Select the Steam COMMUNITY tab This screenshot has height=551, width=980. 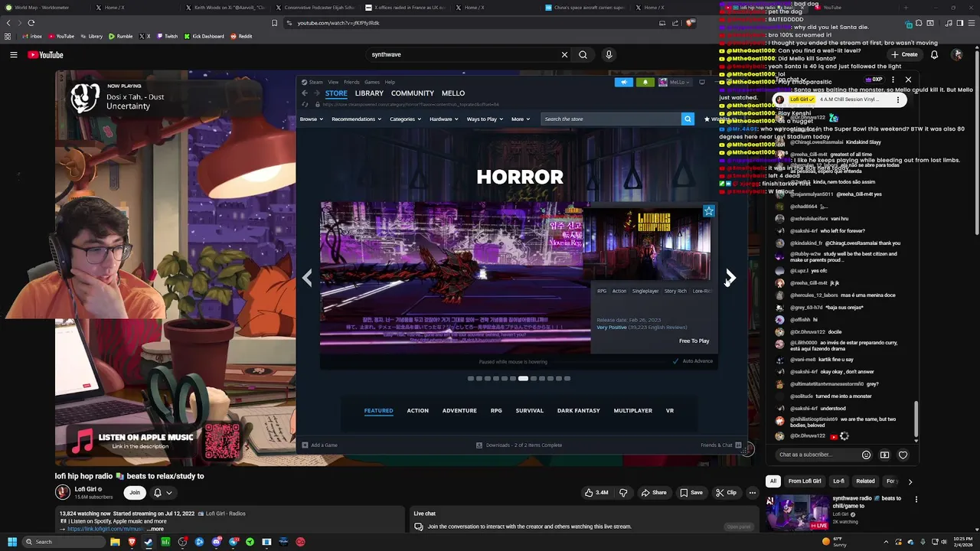pyautogui.click(x=412, y=93)
